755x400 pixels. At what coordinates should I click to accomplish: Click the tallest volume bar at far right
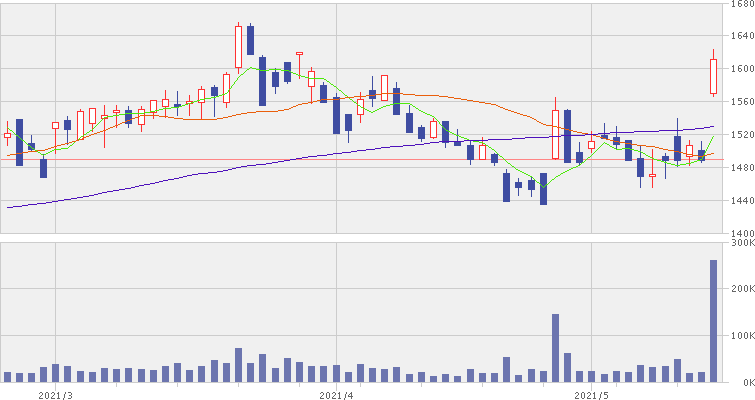coord(714,320)
